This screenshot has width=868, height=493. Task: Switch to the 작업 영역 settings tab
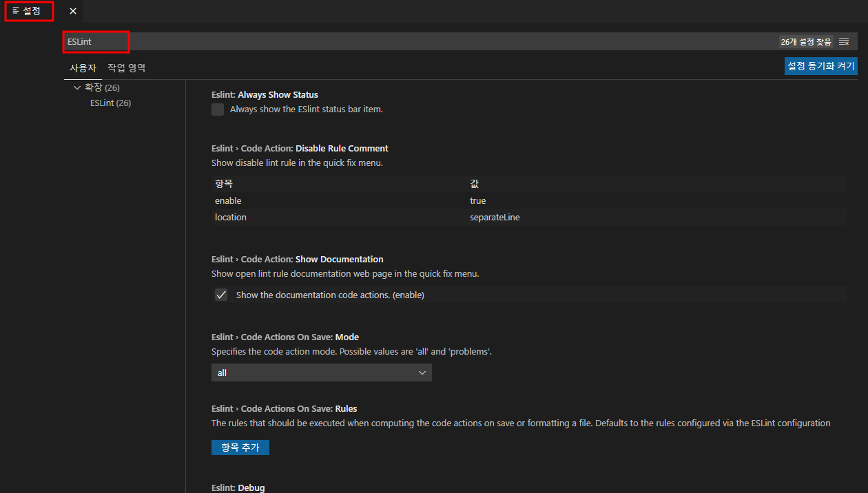coord(127,67)
